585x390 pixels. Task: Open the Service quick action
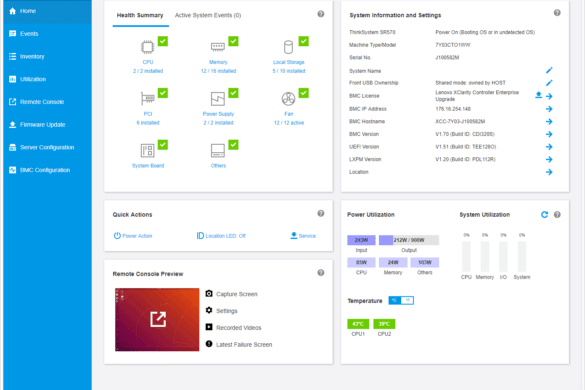point(303,235)
